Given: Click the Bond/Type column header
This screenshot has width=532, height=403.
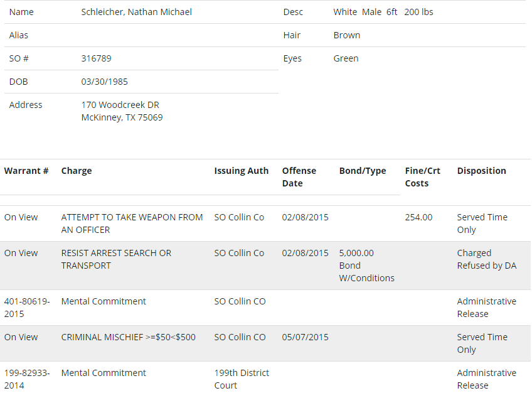Looking at the screenshot, I should [363, 171].
